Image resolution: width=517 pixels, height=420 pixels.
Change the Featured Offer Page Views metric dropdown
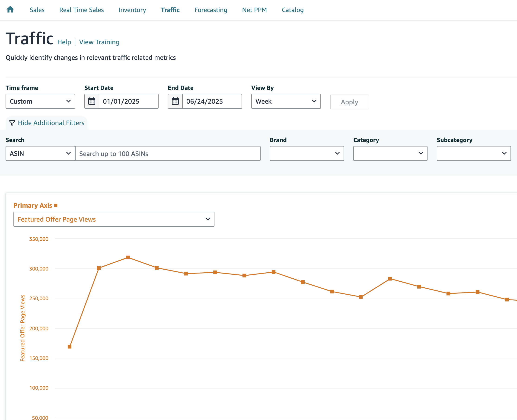pos(114,219)
